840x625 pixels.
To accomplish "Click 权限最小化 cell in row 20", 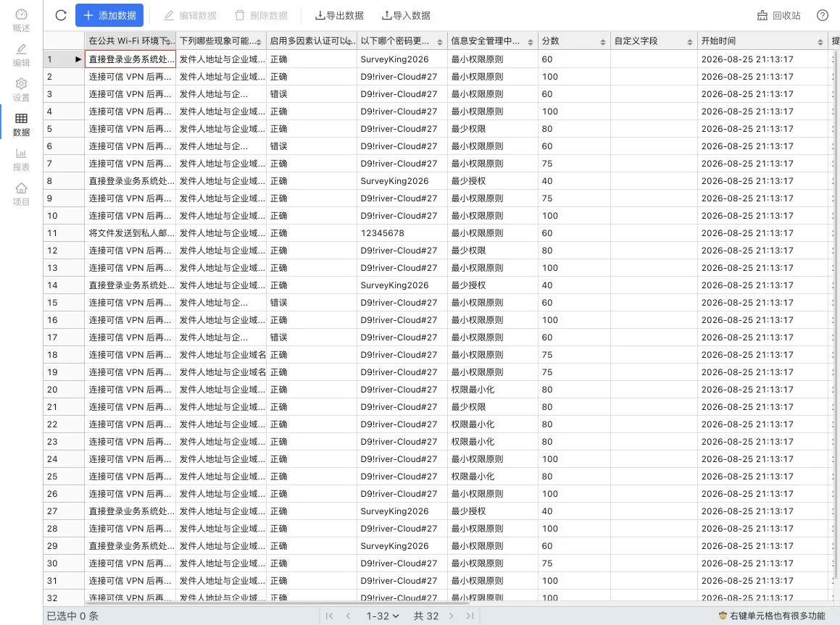I will (492, 390).
